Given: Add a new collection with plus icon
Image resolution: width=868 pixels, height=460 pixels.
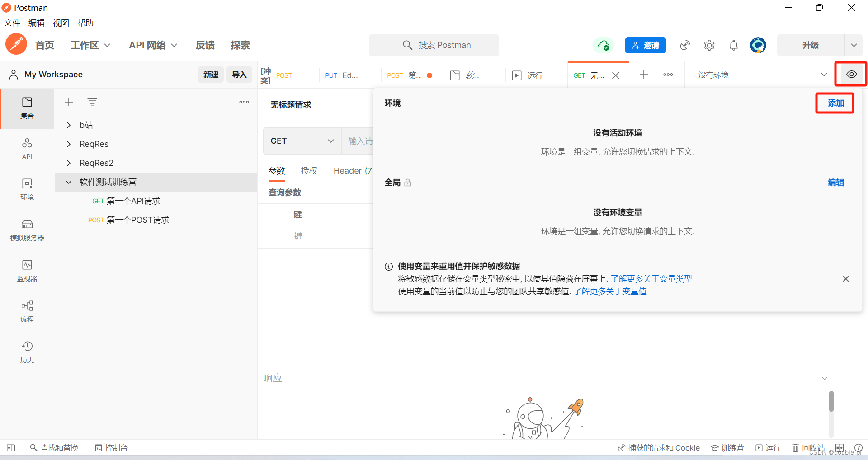Looking at the screenshot, I should coord(69,102).
